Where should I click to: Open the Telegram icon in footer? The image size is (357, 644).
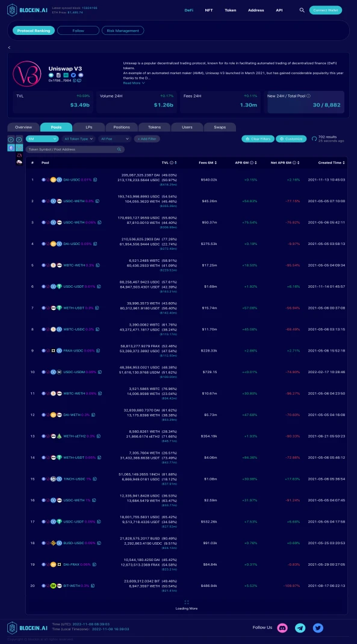click(300, 628)
